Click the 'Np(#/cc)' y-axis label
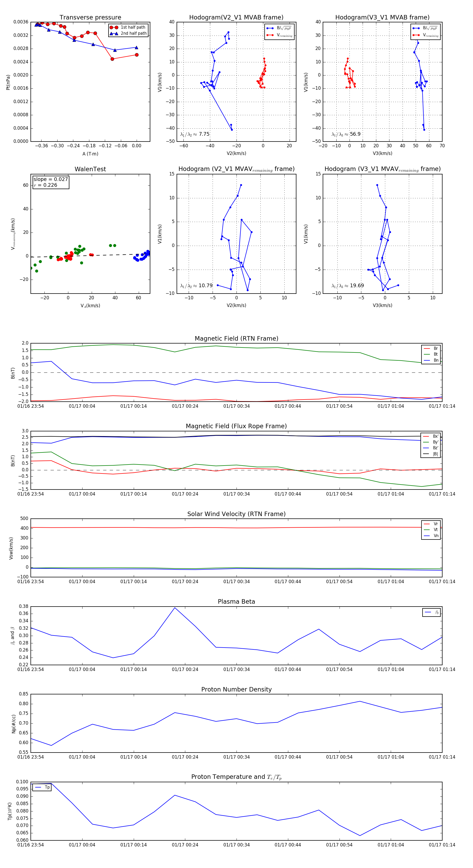 (x=13, y=723)
